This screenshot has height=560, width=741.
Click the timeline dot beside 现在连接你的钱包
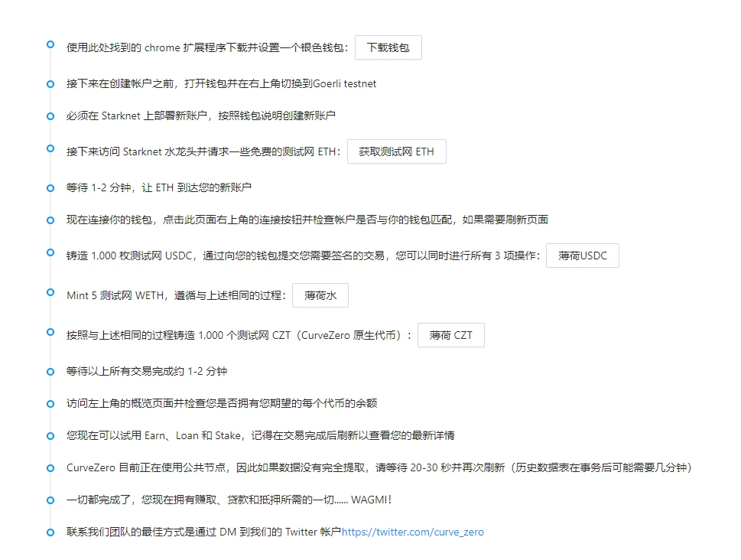click(x=50, y=220)
